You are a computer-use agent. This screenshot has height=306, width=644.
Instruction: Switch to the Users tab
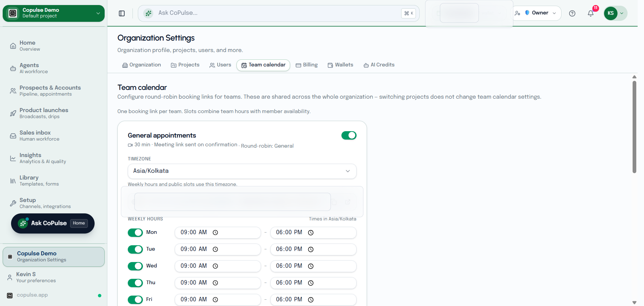(x=220, y=65)
